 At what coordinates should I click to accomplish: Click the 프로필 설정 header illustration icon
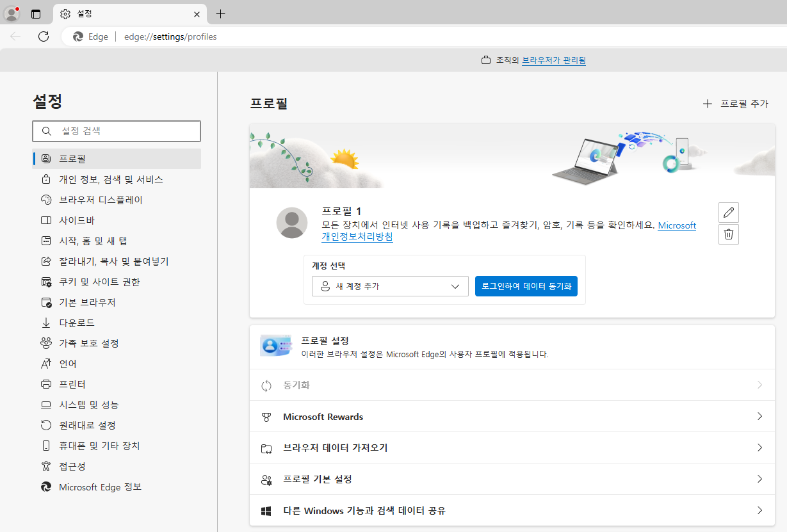point(276,346)
